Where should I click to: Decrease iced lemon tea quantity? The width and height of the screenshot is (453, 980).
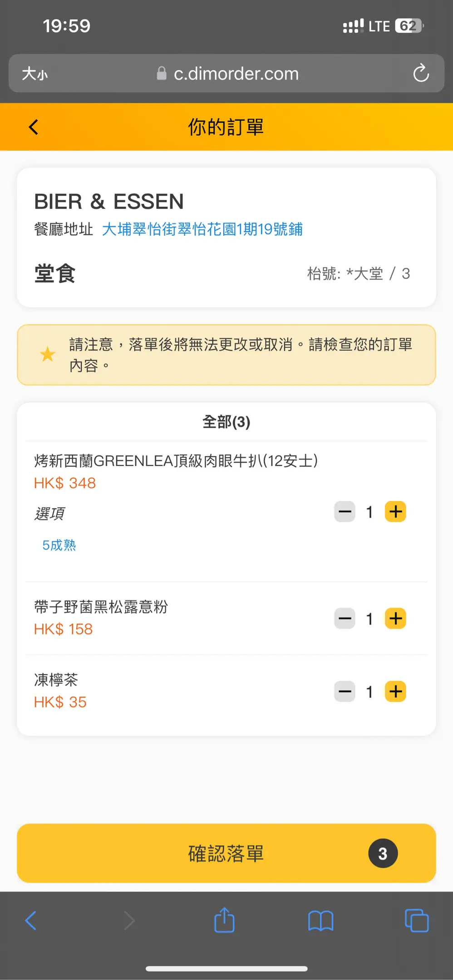[345, 691]
